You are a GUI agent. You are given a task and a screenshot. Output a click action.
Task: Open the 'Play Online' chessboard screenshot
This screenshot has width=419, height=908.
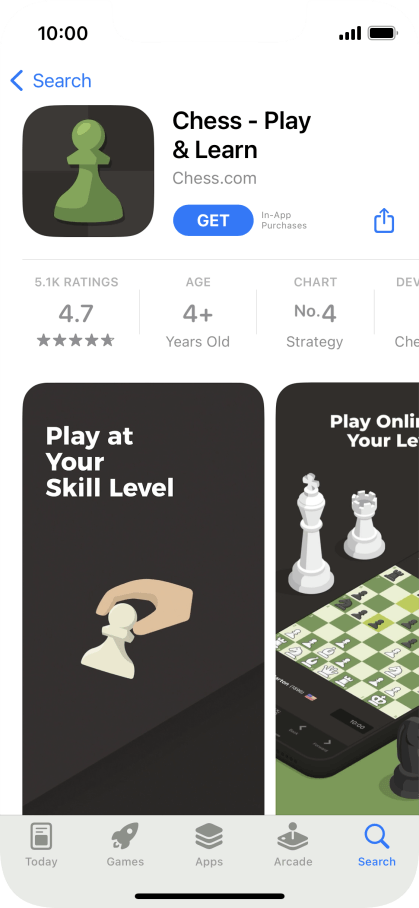(x=347, y=599)
